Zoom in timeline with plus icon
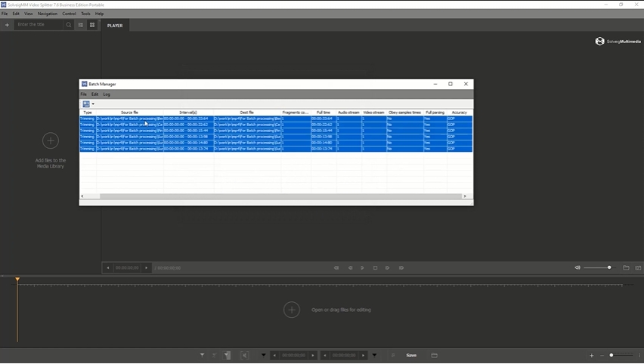 591,356
